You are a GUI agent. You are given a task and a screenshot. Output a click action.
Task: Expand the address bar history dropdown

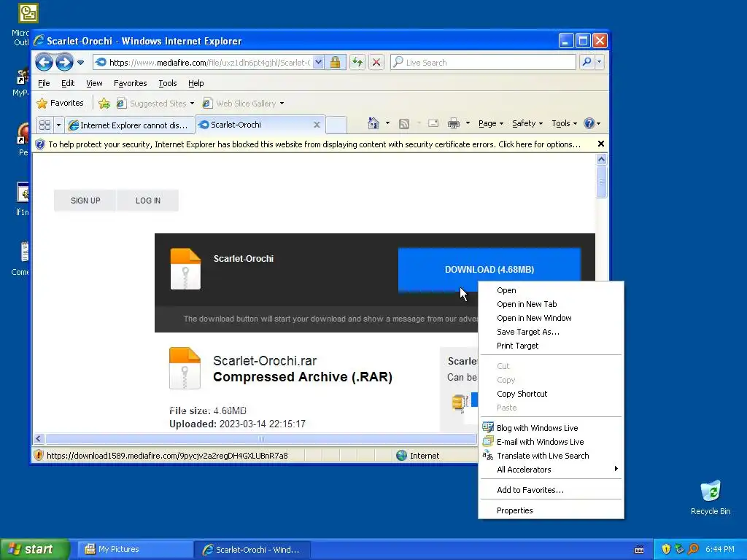(319, 63)
